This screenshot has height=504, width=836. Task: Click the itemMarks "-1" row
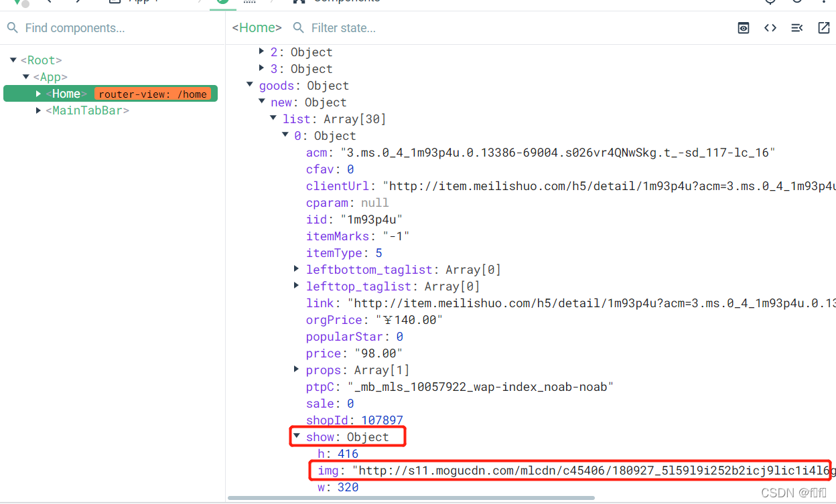coord(358,236)
